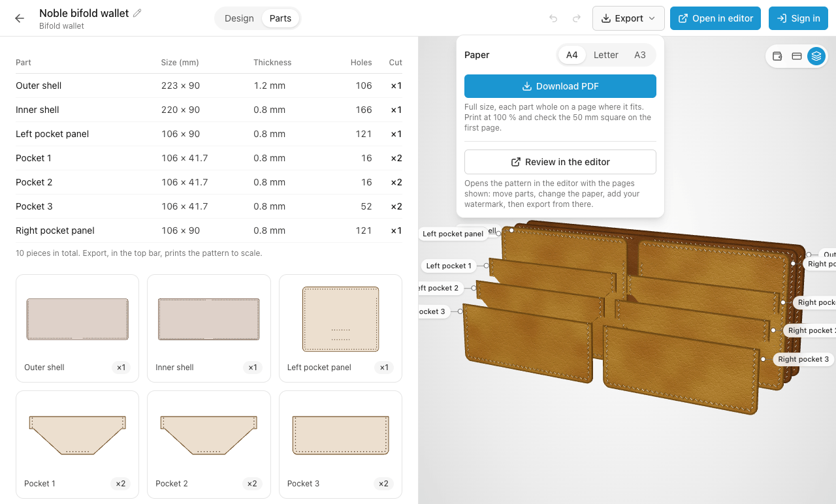The width and height of the screenshot is (836, 504).
Task: Choose A3 paper size
Action: [x=640, y=55]
